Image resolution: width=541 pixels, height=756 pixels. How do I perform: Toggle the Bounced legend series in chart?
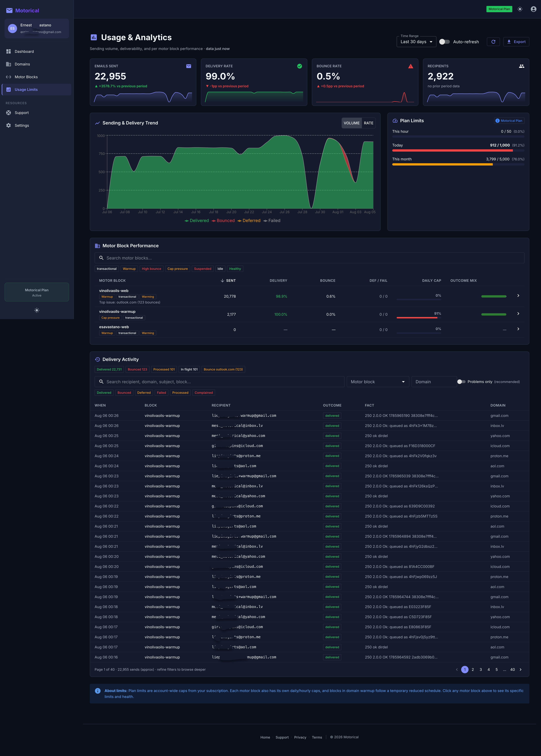click(x=223, y=221)
